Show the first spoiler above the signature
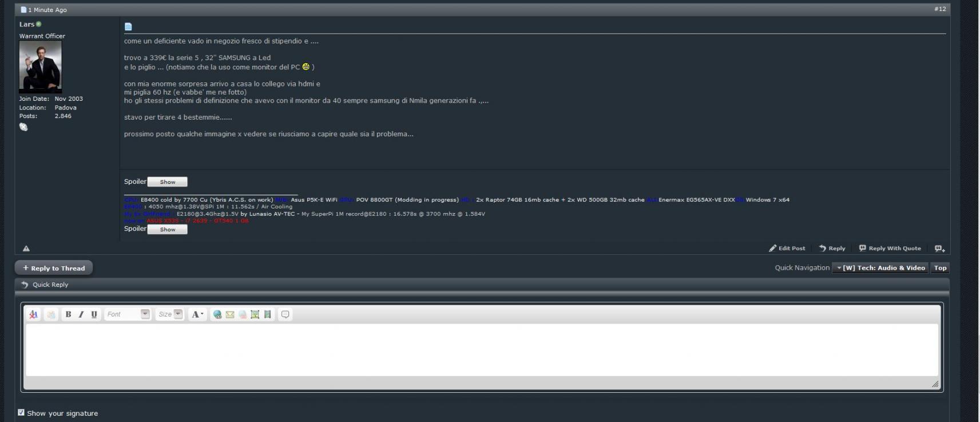Screen dimensions: 980x422 167,182
